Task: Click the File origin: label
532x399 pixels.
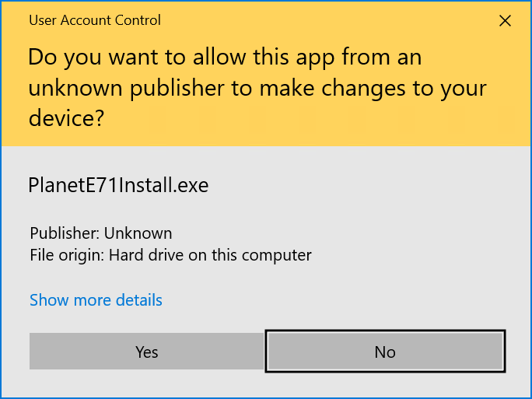Action: point(67,255)
